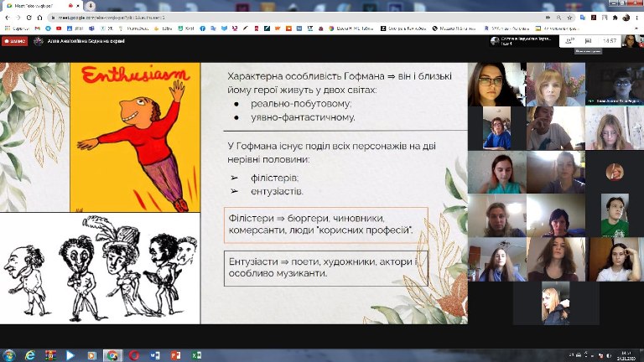Click the 'реально-побутовому' bullet text
644x362 pixels.
click(301, 103)
